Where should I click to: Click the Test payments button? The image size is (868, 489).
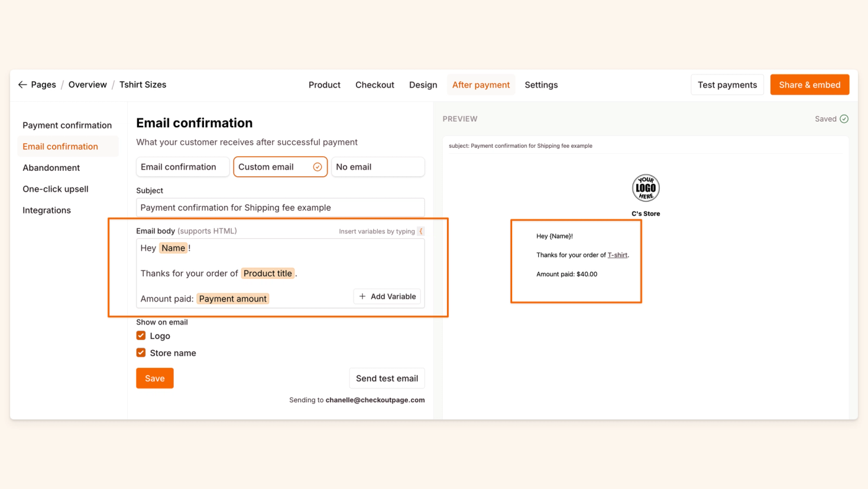point(727,85)
